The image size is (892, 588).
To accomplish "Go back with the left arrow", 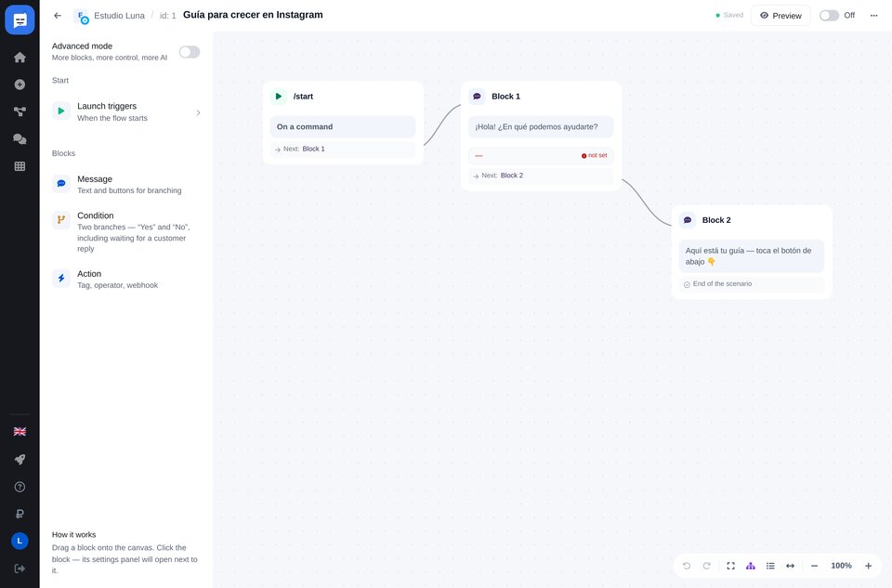I will pyautogui.click(x=58, y=16).
